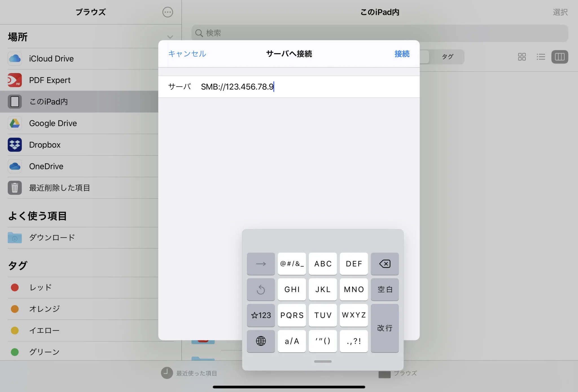Switch keyboard to ☆123 number mode
578x392 pixels.
260,315
